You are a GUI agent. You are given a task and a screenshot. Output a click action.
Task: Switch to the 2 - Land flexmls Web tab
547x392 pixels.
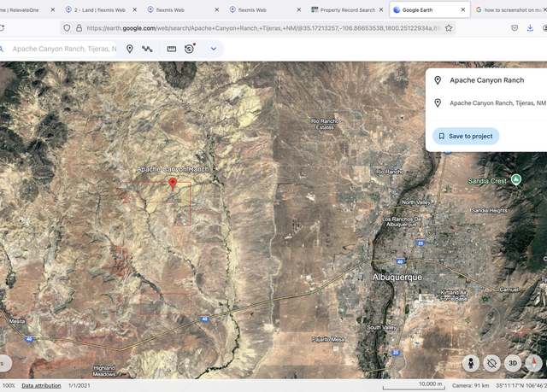[99, 10]
